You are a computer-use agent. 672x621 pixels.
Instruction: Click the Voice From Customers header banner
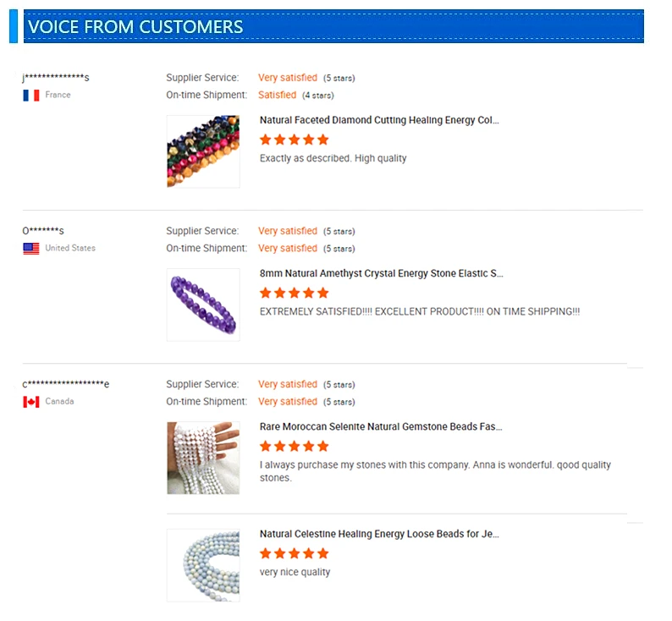[x=330, y=26]
